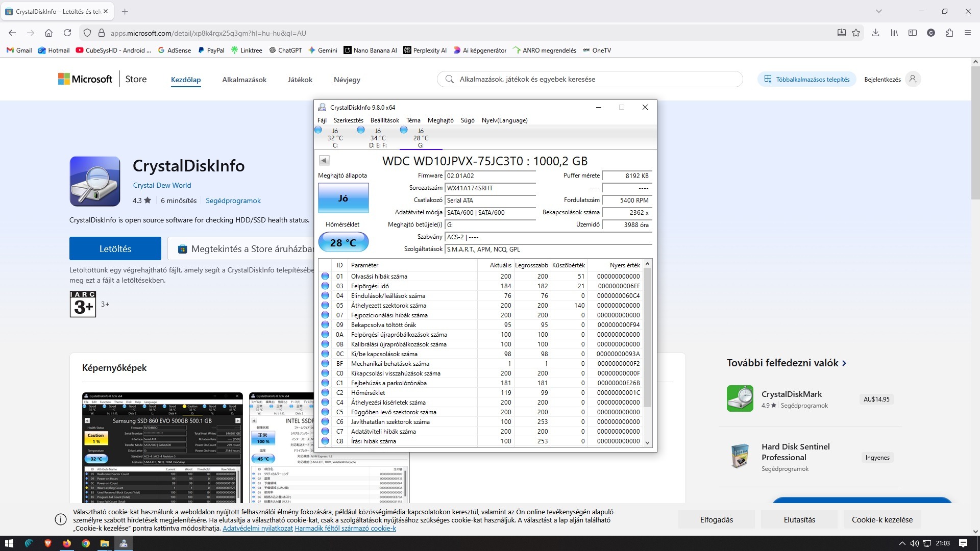This screenshot has height=551, width=980.
Task: Click the CrystalDiskInfo app logo in Store
Action: 95,181
